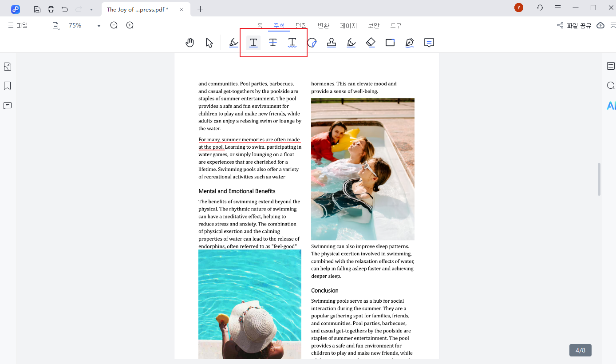Open the comments sidebar panel

coord(8,106)
